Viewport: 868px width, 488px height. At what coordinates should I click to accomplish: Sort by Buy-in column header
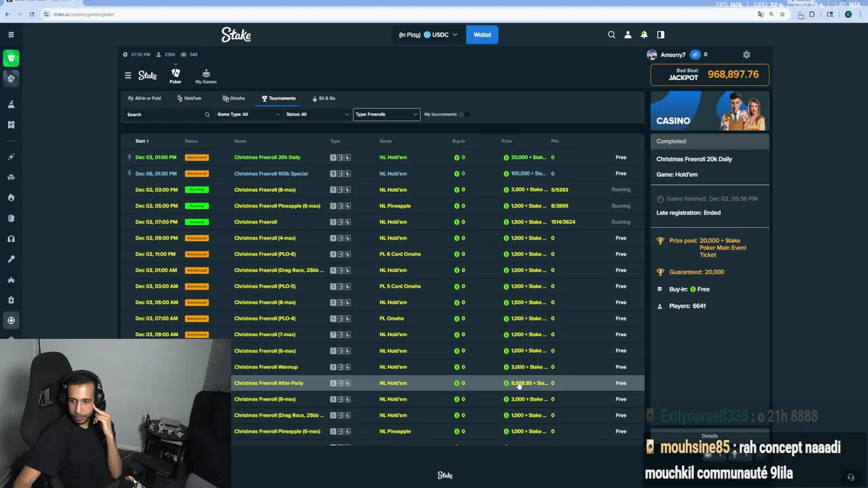point(458,141)
